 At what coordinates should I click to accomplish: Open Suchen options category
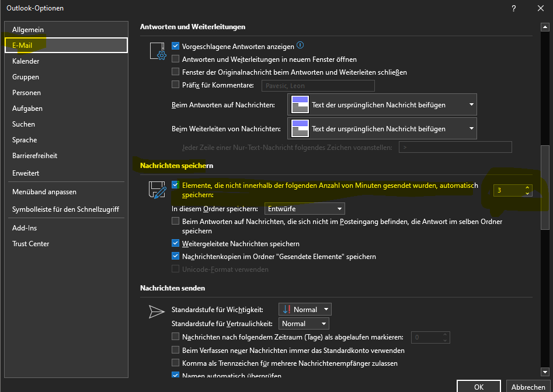click(x=67, y=124)
